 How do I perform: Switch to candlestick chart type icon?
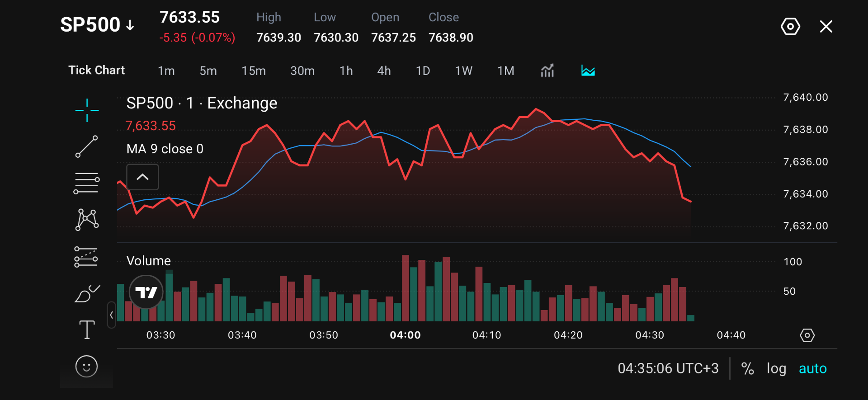pyautogui.click(x=547, y=71)
